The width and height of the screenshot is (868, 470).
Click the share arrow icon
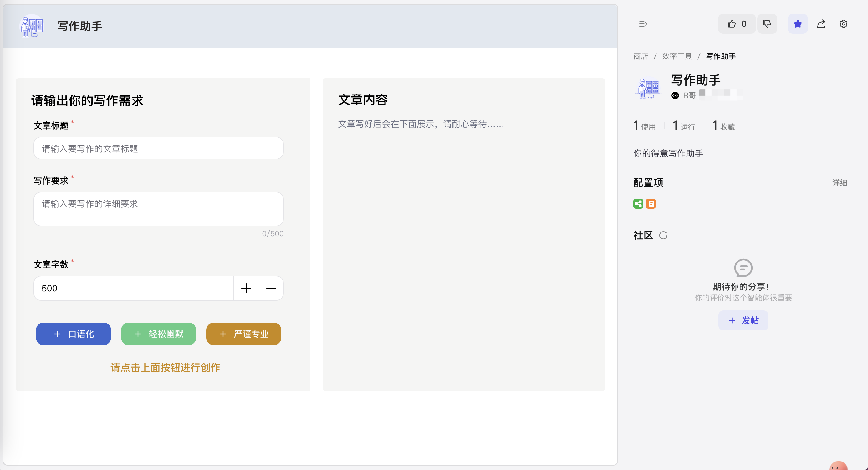[821, 24]
